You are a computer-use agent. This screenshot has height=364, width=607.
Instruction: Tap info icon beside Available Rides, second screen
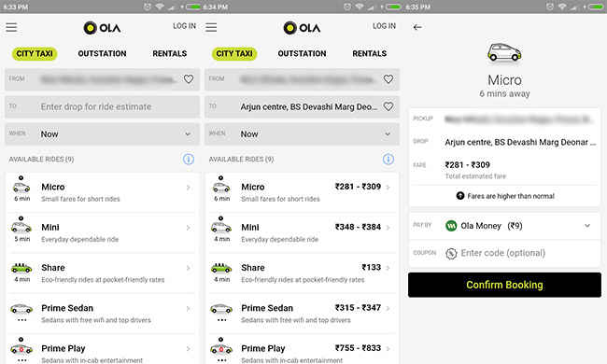point(388,159)
